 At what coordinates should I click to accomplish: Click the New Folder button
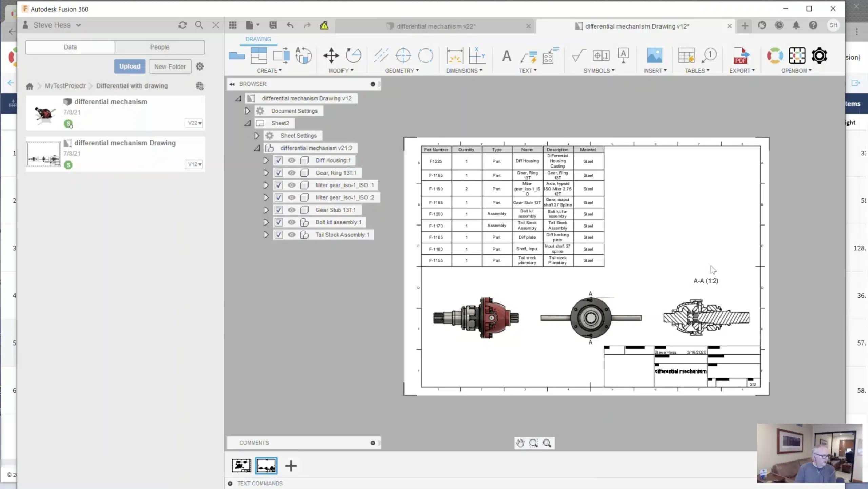tap(170, 66)
